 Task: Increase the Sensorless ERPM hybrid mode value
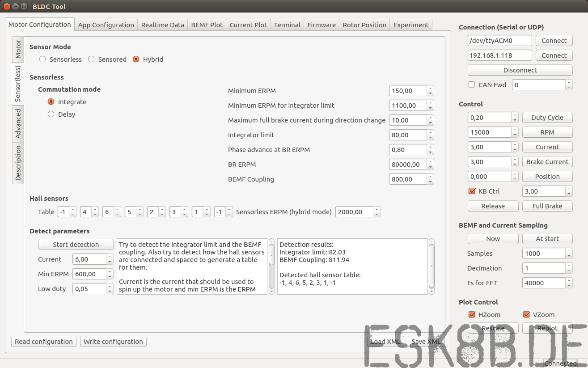click(376, 209)
